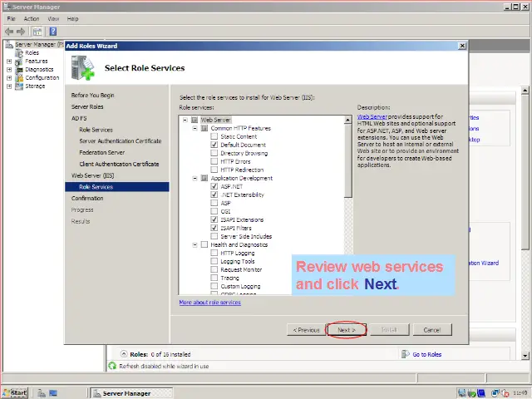Click the Next > button
This screenshot has height=399, width=532.
point(346,330)
